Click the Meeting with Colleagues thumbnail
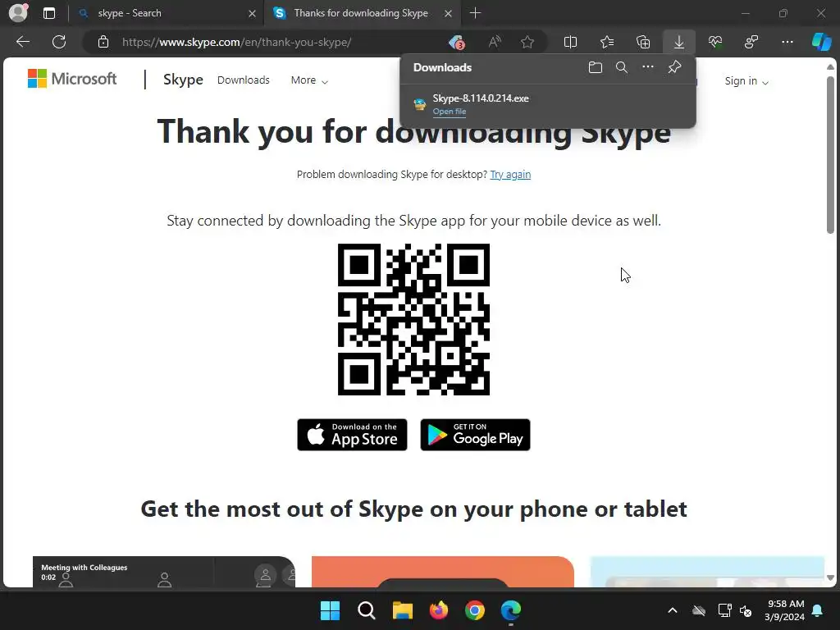The height and width of the screenshot is (630, 840). pyautogui.click(x=164, y=572)
